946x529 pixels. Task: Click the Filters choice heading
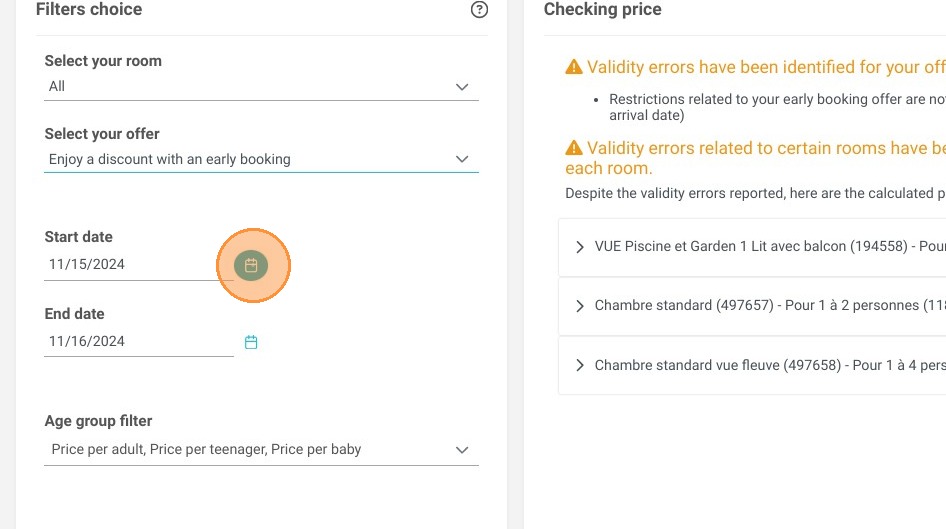89,9
